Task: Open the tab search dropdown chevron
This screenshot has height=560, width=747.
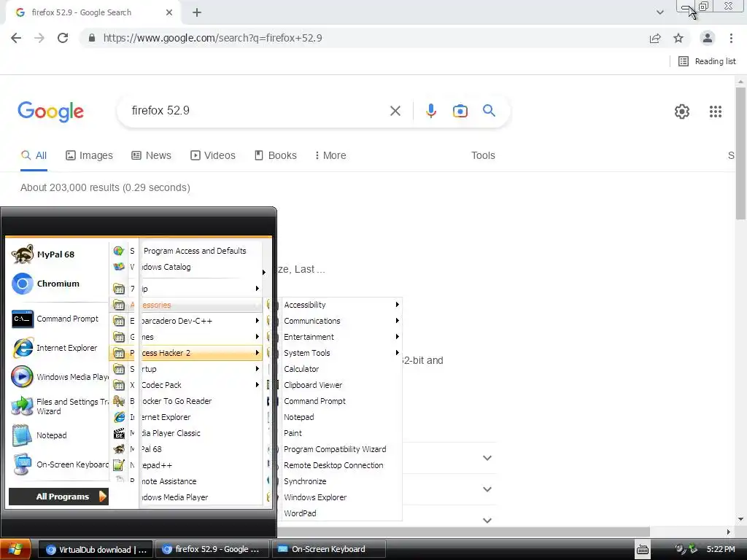Action: pyautogui.click(x=659, y=12)
